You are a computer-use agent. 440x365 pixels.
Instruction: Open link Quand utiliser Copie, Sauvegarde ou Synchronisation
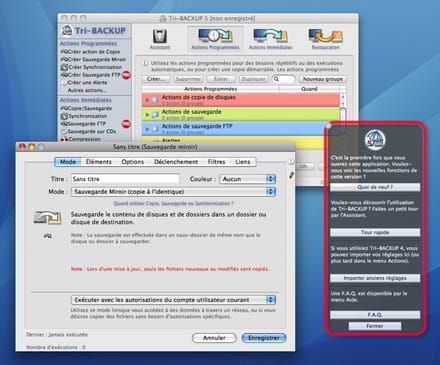173,203
